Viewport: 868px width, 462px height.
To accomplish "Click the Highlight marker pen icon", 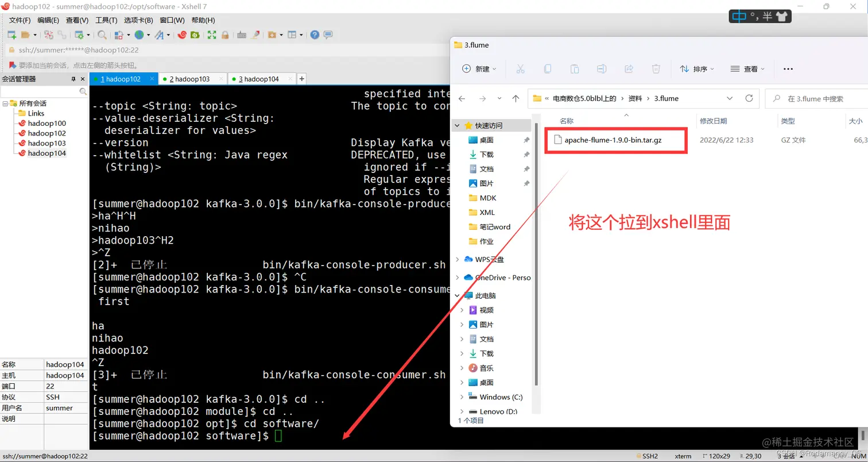I will pos(255,34).
